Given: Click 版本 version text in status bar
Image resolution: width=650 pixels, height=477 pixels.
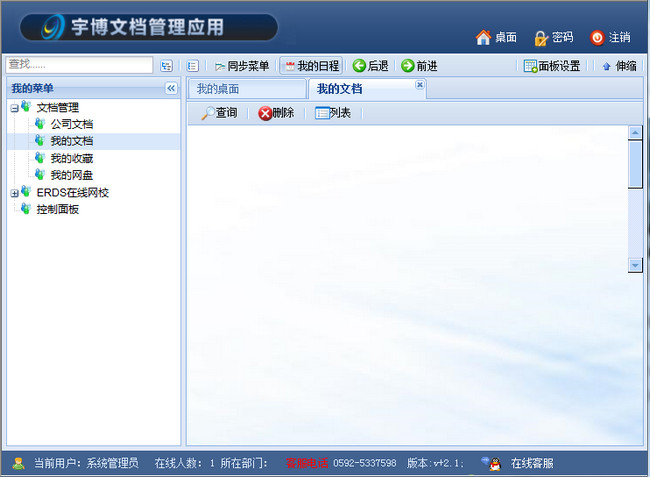Looking at the screenshot, I should (x=435, y=463).
